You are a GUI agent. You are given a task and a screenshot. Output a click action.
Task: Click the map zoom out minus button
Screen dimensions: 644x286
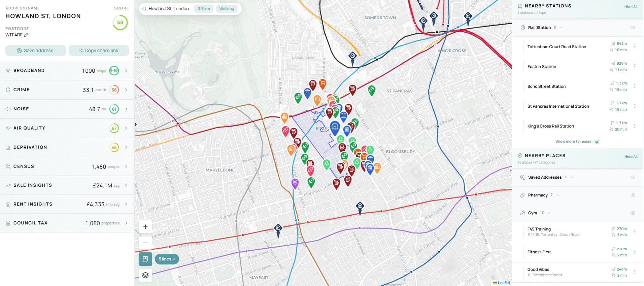(145, 243)
